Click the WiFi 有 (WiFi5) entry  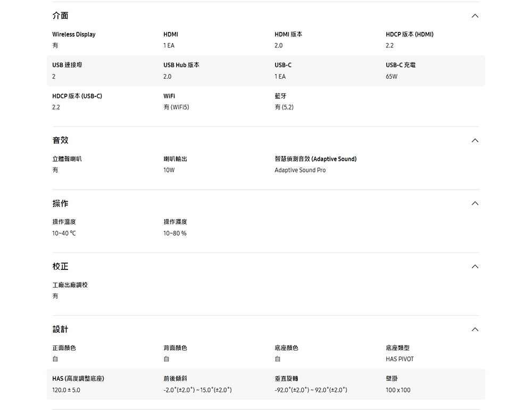coord(176,107)
